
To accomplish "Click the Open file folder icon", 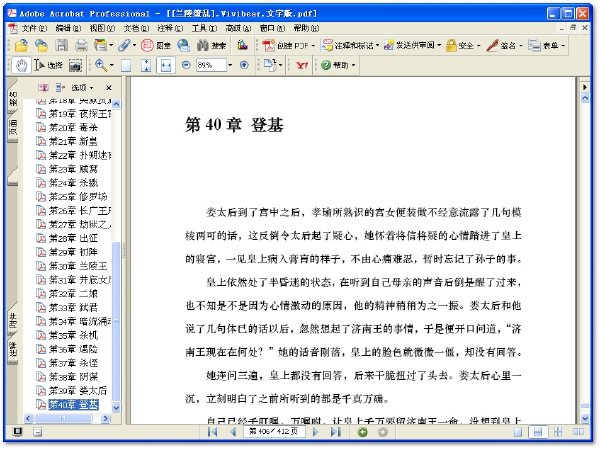I will tap(21, 46).
